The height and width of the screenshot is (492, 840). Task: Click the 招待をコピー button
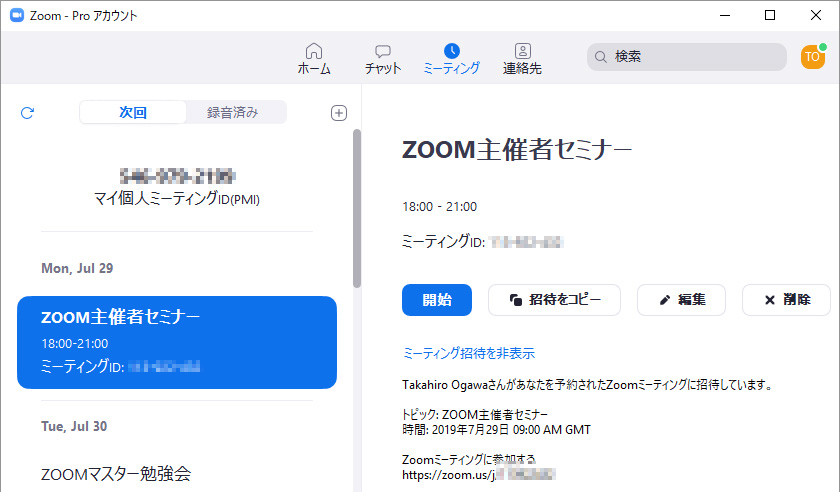tap(554, 300)
